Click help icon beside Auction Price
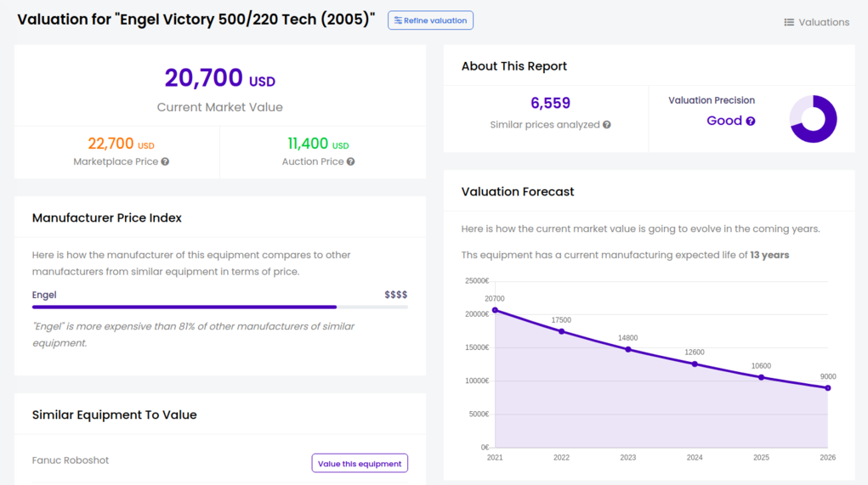 coord(350,161)
